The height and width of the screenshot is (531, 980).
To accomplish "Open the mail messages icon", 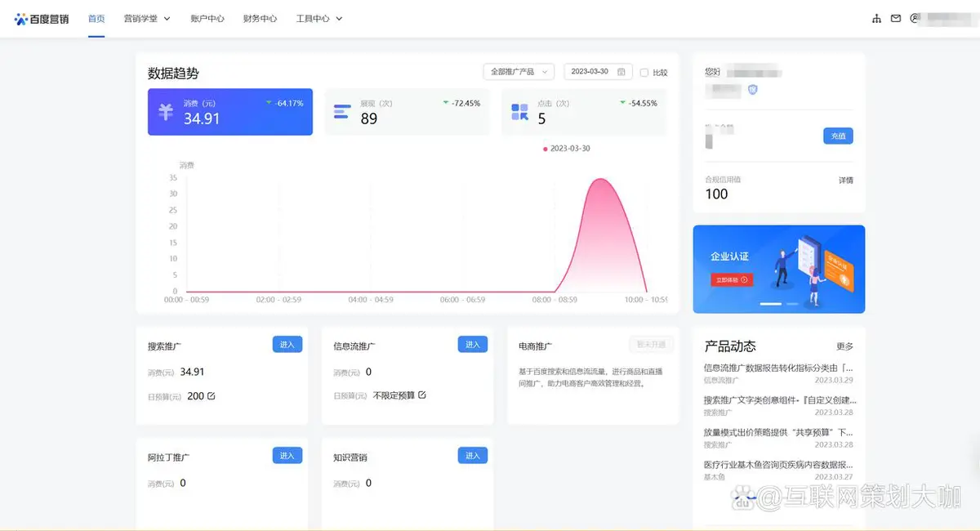I will click(x=896, y=18).
